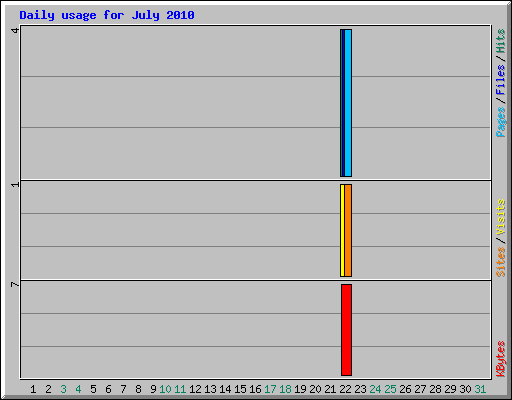Click day '15' on the x-axis
This screenshot has width=512, height=400.
pyautogui.click(x=240, y=389)
